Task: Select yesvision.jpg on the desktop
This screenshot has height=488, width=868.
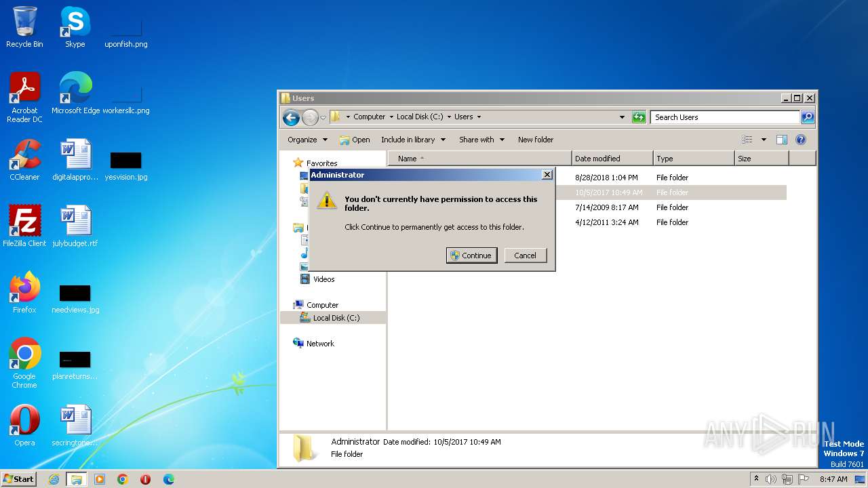Action: 126,166
